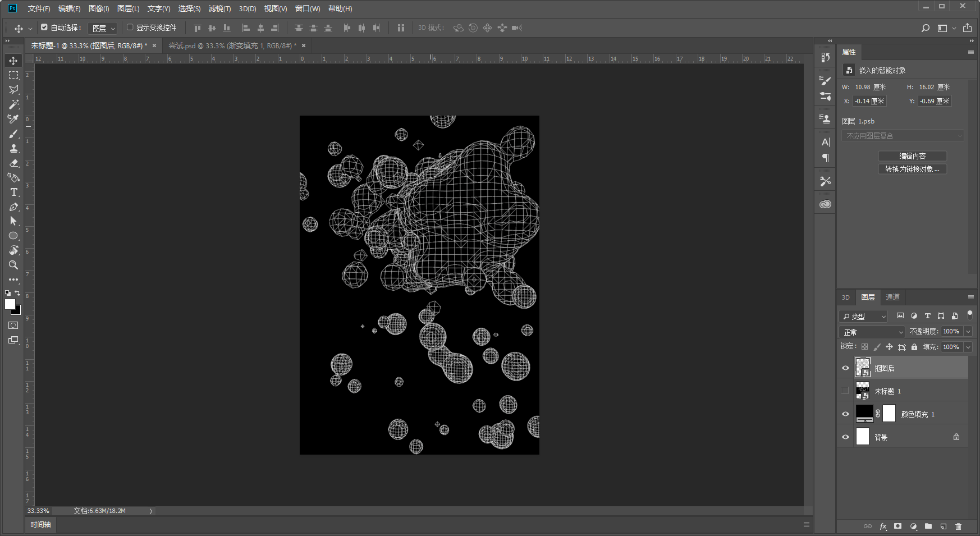This screenshot has width=980, height=536.
Task: Select the Path Selection arrow tool
Action: click(13, 221)
